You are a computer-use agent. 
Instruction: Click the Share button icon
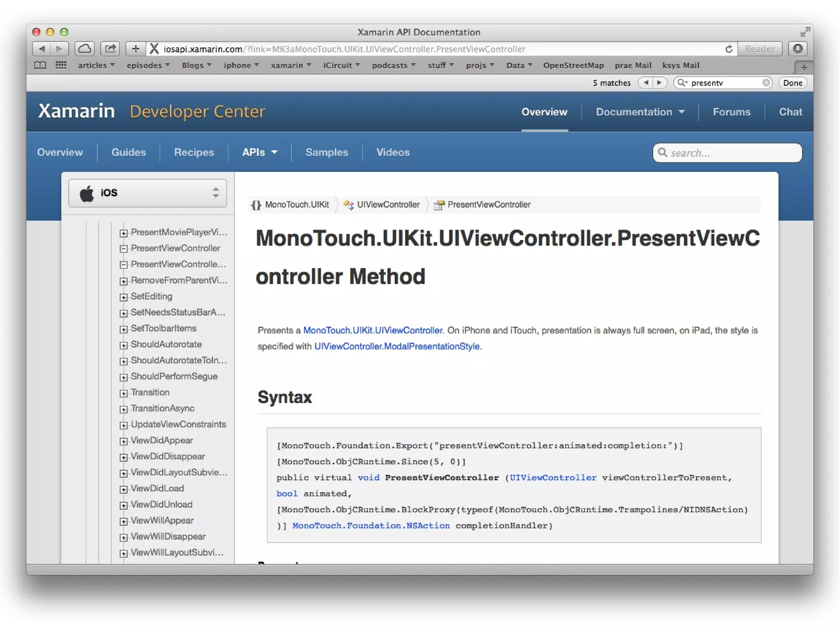[x=110, y=49]
